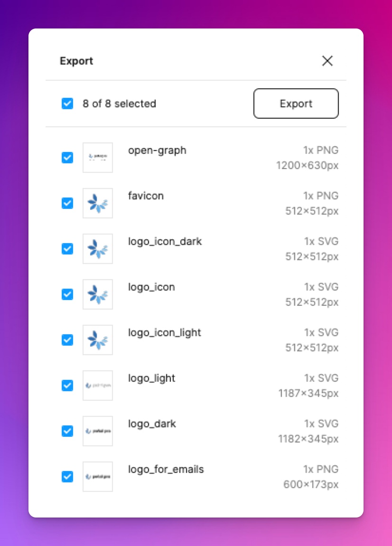
Task: Close the Export dialog
Action: 327,61
